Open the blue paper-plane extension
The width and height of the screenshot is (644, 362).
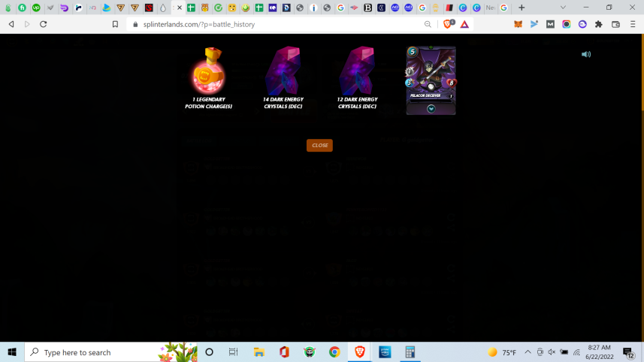(534, 24)
